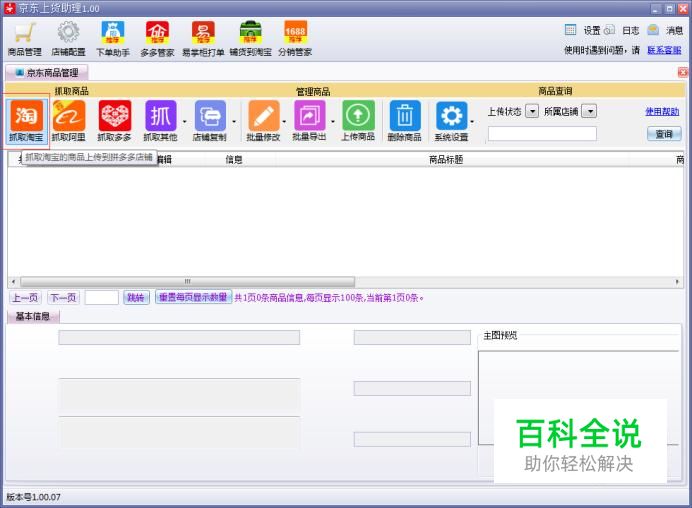Screen dimensions: 692x508
Task: Click the product query search field
Action: (542, 134)
